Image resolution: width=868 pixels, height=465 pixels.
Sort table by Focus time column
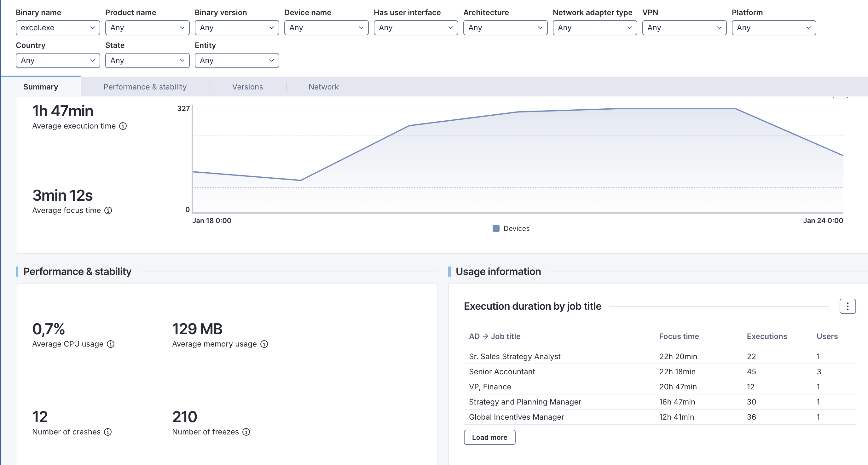679,336
